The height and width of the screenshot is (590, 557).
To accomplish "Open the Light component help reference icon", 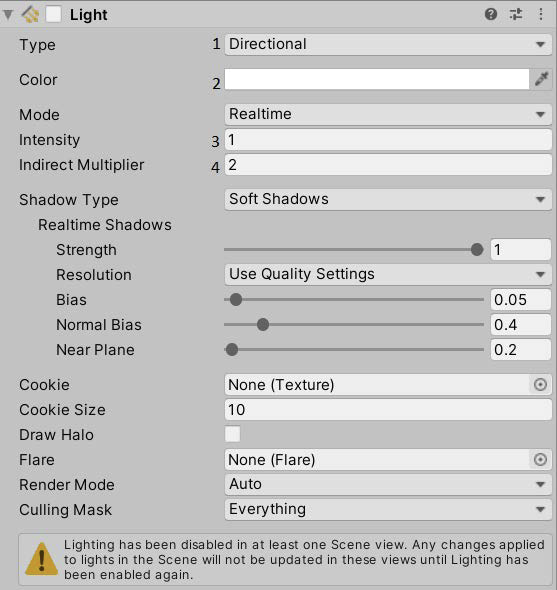I will tap(491, 14).
